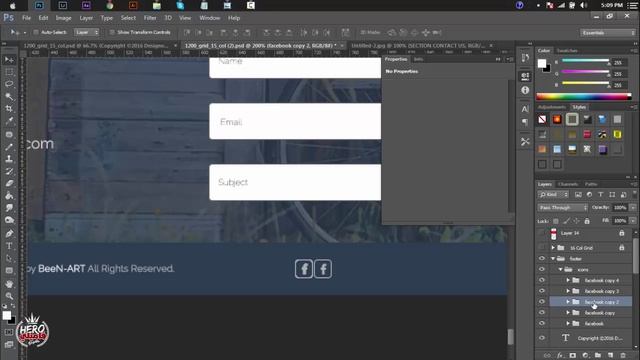Select the Eyedropper tool
640x360 pixels.
pos(9,121)
